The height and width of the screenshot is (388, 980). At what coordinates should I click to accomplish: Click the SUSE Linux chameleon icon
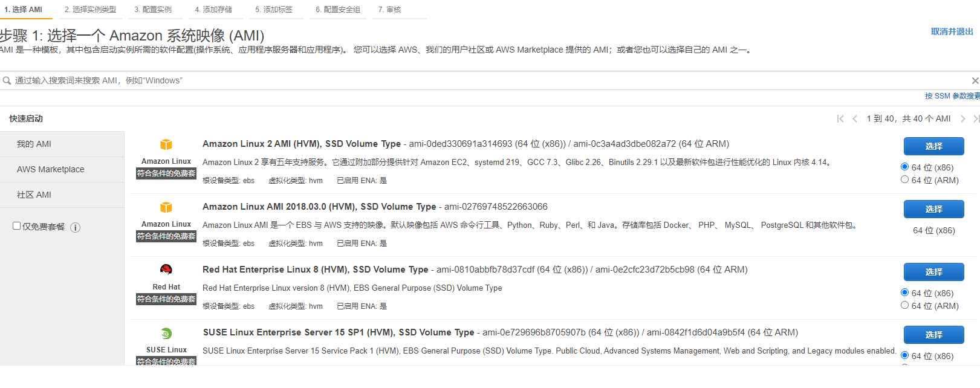(166, 333)
